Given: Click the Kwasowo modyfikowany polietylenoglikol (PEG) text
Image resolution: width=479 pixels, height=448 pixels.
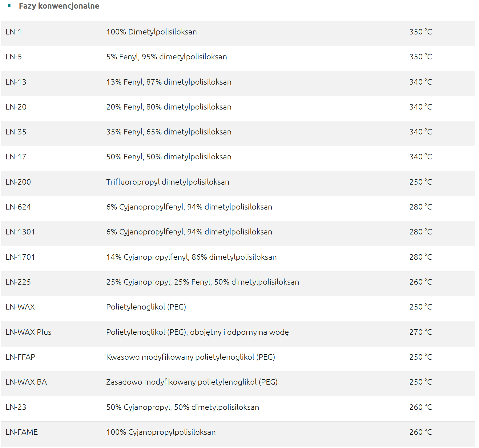Looking at the screenshot, I should click(x=190, y=357).
